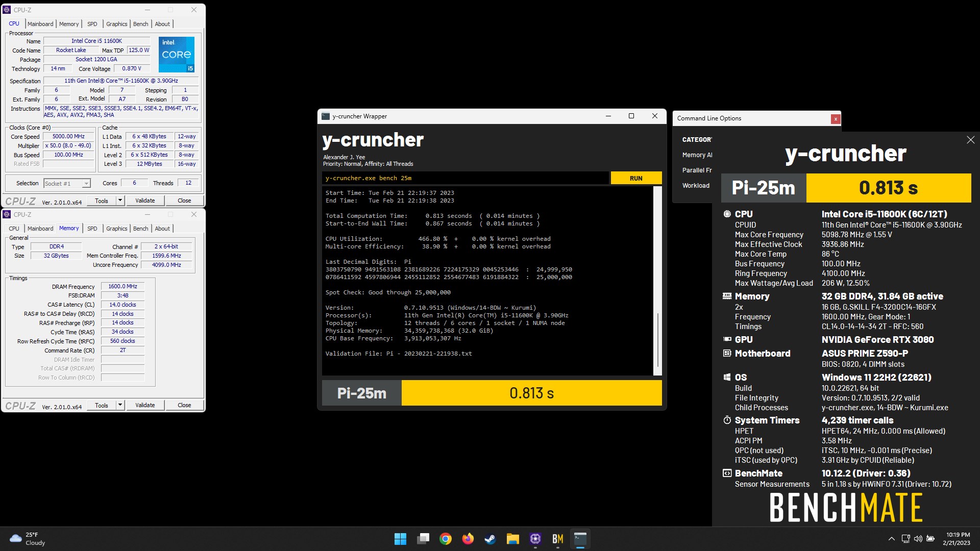
Task: Open SPD tab in bottom CPU-Z window
Action: coord(92,229)
